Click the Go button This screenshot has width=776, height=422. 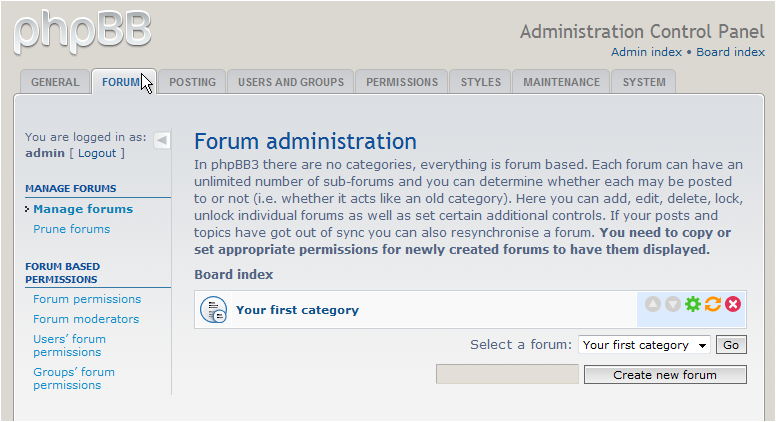point(731,345)
